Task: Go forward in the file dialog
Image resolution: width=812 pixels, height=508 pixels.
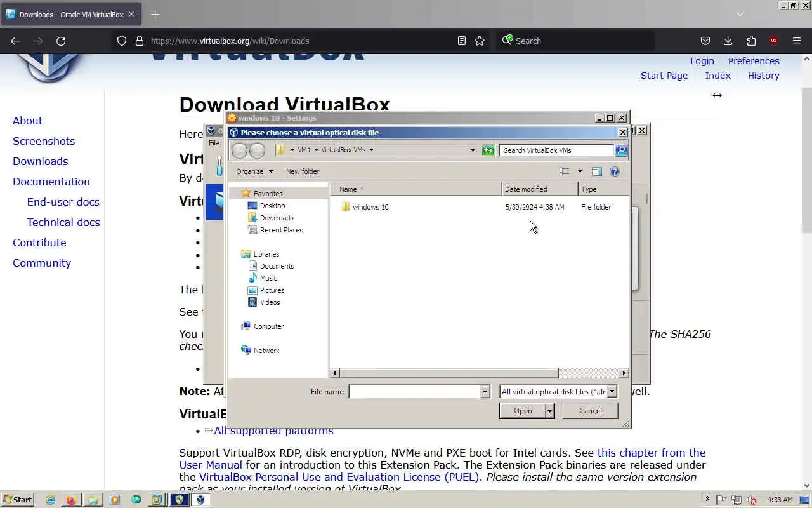Action: coord(257,150)
